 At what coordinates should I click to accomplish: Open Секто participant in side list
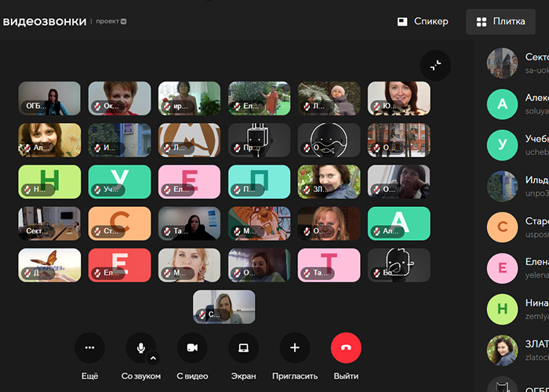click(518, 63)
